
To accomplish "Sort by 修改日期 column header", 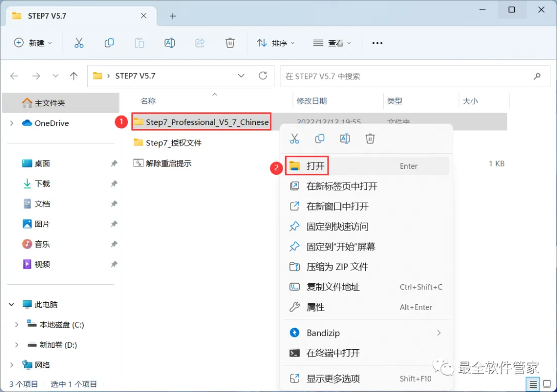I will 312,101.
